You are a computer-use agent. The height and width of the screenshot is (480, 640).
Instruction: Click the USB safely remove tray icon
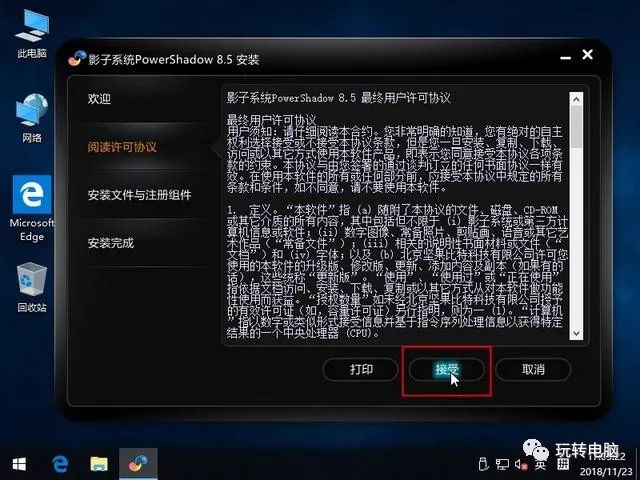(x=483, y=464)
